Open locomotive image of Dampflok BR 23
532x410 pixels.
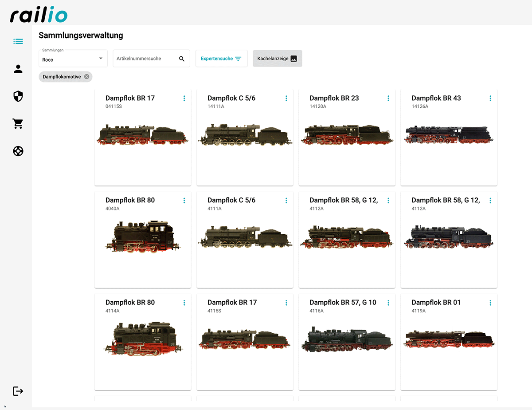[347, 134]
